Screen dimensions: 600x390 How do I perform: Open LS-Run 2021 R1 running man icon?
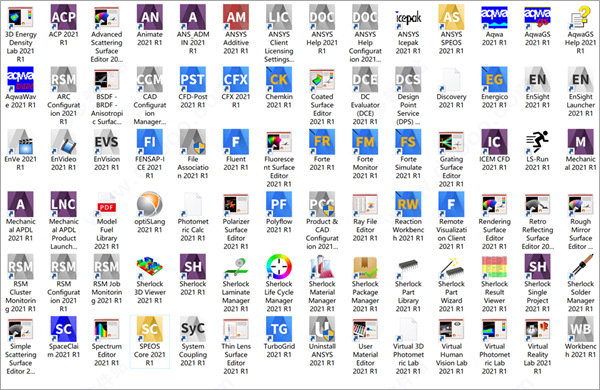(538, 142)
